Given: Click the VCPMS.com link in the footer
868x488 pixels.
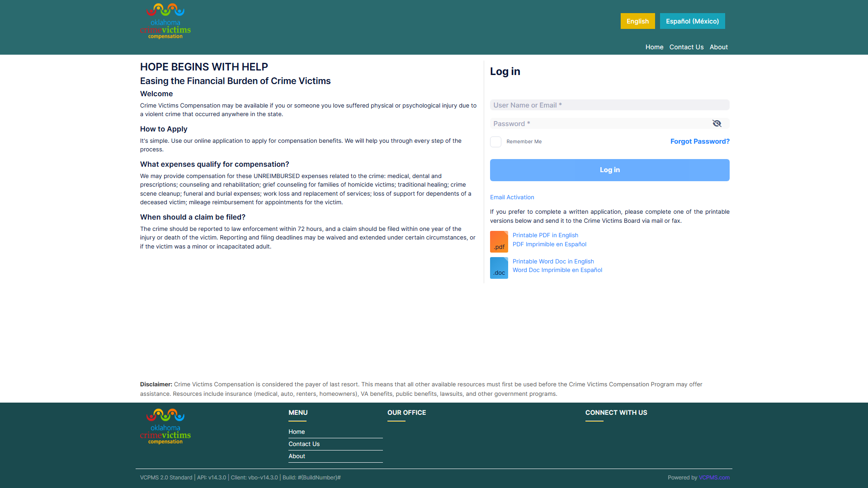Looking at the screenshot, I should pos(714,477).
